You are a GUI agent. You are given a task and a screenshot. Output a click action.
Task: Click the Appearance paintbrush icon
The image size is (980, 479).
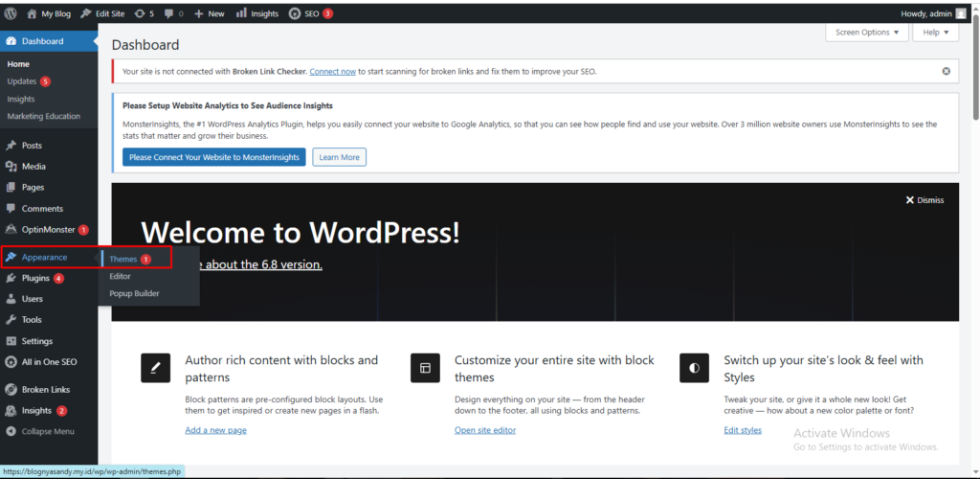(x=11, y=257)
